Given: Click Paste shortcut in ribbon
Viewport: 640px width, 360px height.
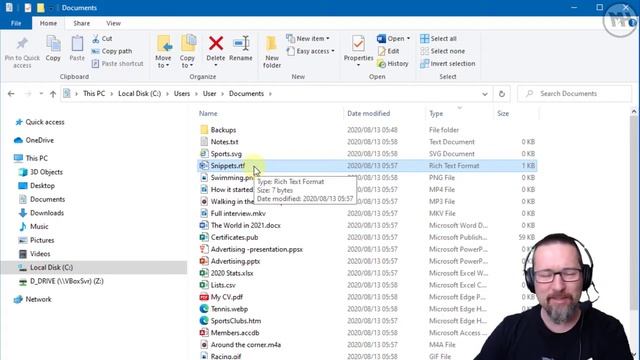Looking at the screenshot, I should point(118,64).
